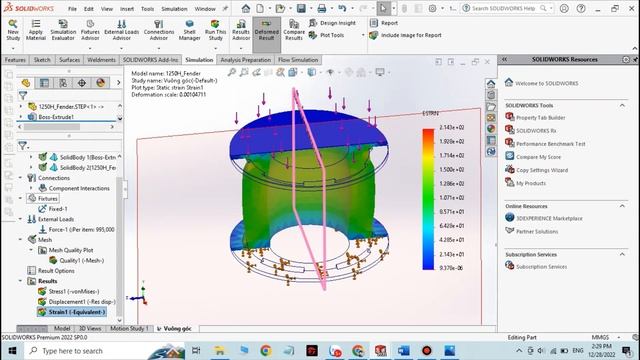The image size is (640, 360).
Task: Switch to the Features tab
Action: [15, 60]
